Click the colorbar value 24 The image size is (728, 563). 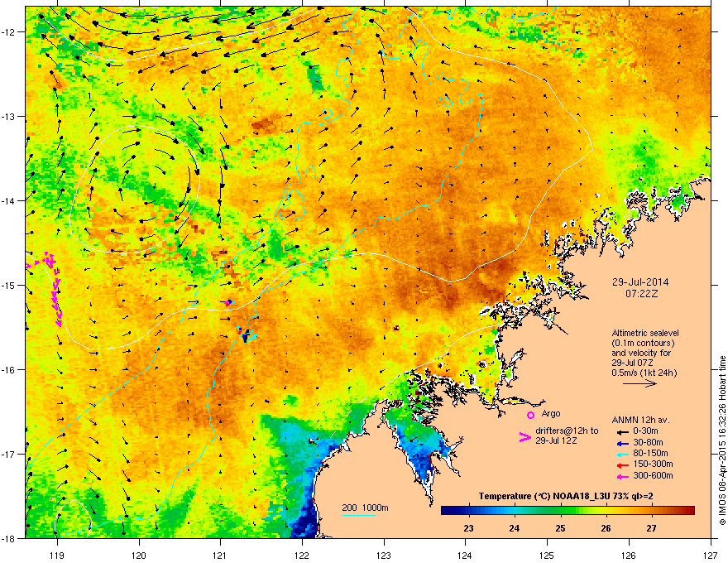[514, 528]
